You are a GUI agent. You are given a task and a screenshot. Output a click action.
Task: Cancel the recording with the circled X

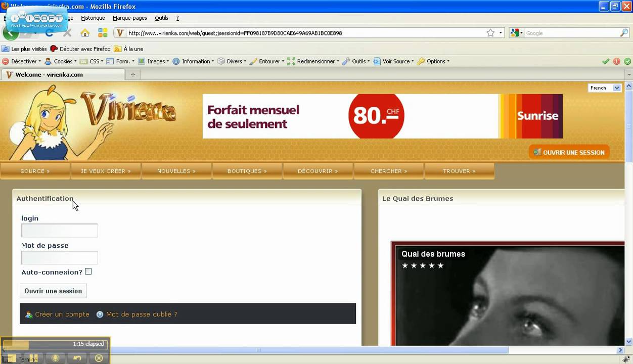click(99, 358)
